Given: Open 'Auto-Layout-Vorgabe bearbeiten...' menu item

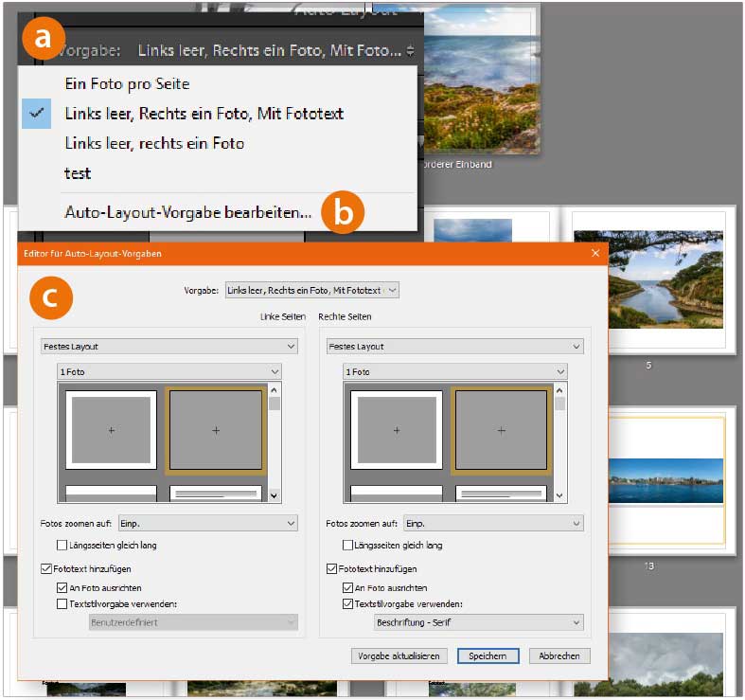Looking at the screenshot, I should pos(187,213).
